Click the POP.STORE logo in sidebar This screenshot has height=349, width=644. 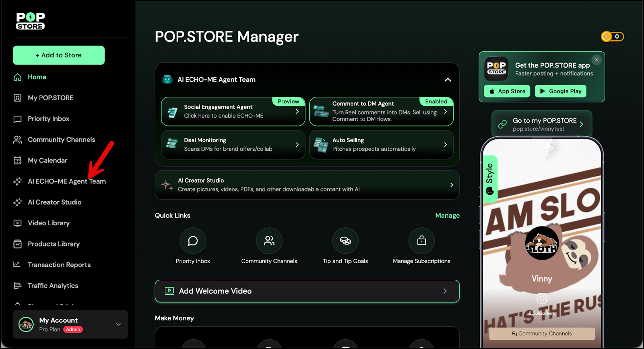(31, 21)
